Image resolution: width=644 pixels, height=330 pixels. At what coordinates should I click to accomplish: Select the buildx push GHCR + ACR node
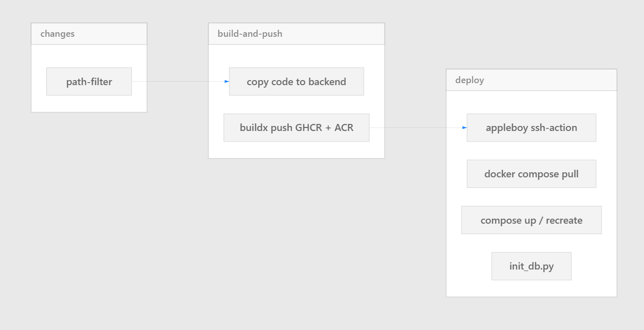click(296, 127)
